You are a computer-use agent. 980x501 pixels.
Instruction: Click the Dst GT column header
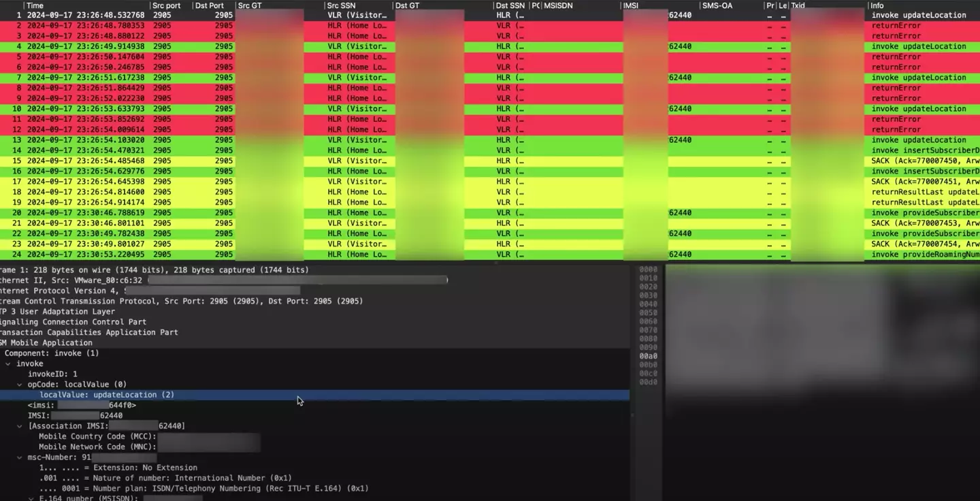point(407,5)
